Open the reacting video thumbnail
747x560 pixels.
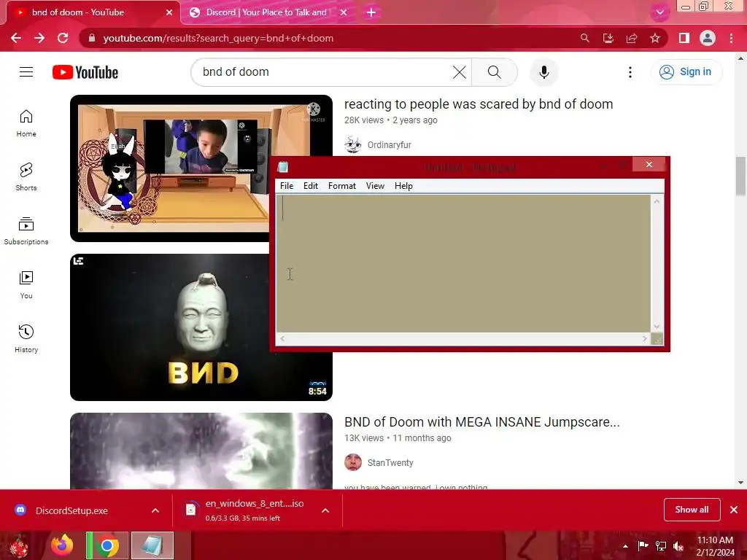point(201,168)
